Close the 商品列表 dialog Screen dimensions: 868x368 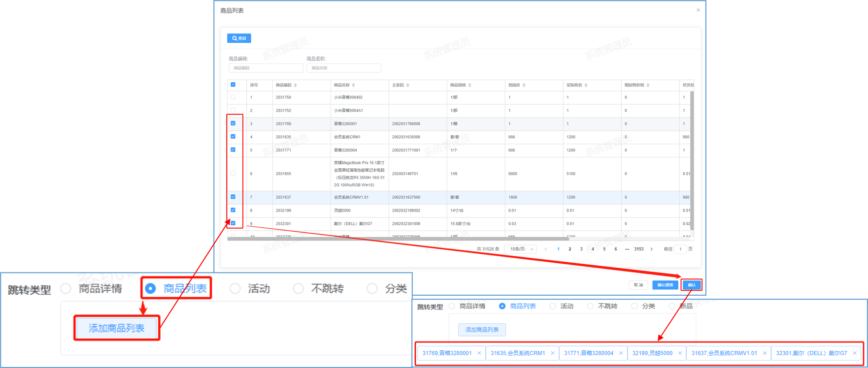[698, 10]
